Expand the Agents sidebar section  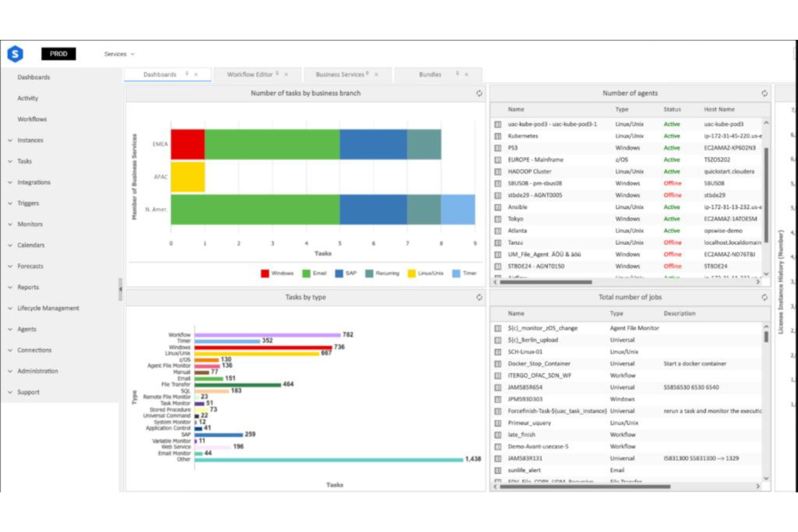click(27, 329)
